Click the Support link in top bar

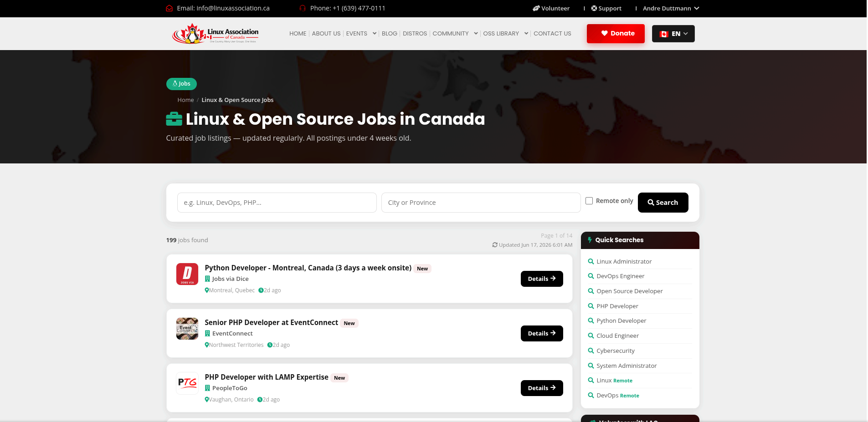606,8
